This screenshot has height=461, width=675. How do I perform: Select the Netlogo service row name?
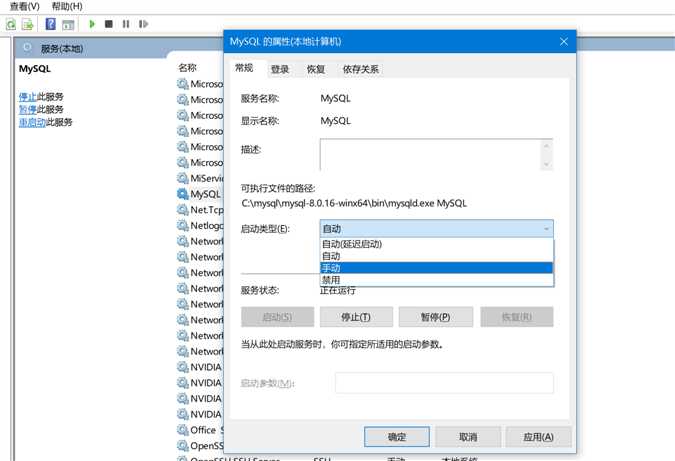tap(207, 226)
